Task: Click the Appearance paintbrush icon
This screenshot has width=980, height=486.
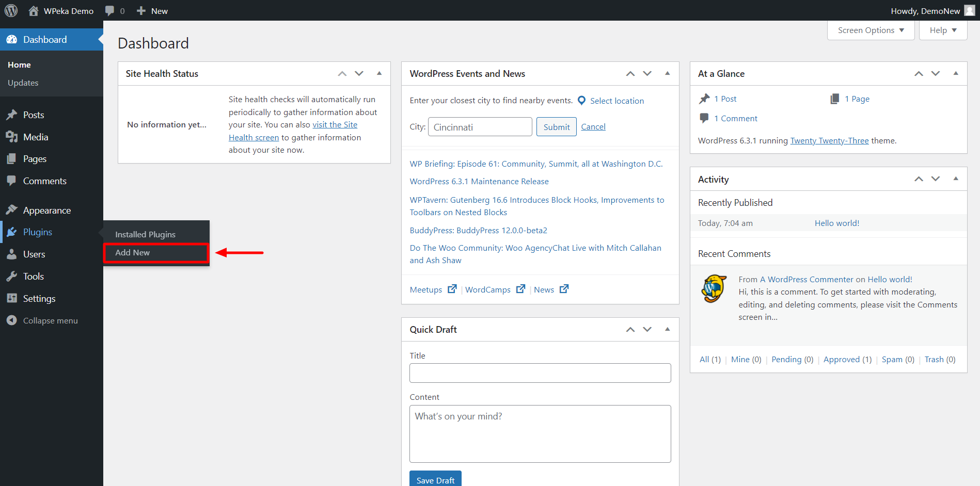Action: point(12,210)
